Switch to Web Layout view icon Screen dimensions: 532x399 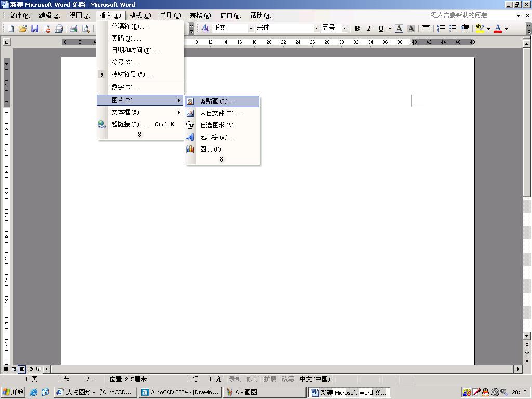tap(14, 369)
